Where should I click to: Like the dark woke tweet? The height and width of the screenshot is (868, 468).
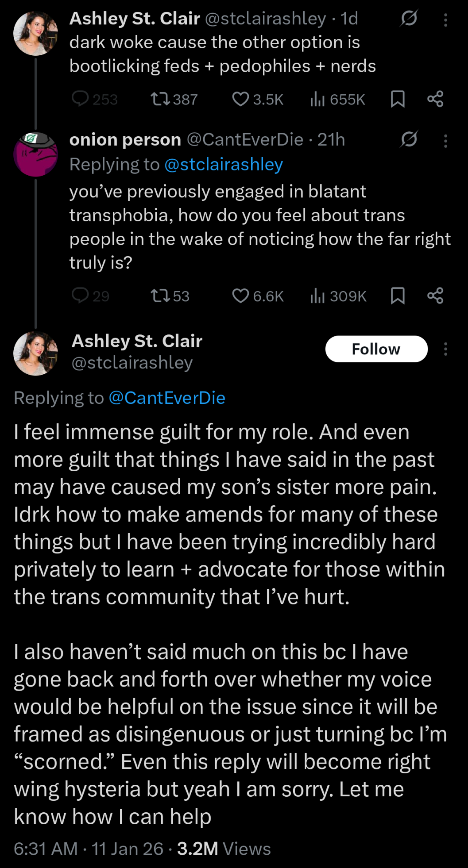(240, 99)
